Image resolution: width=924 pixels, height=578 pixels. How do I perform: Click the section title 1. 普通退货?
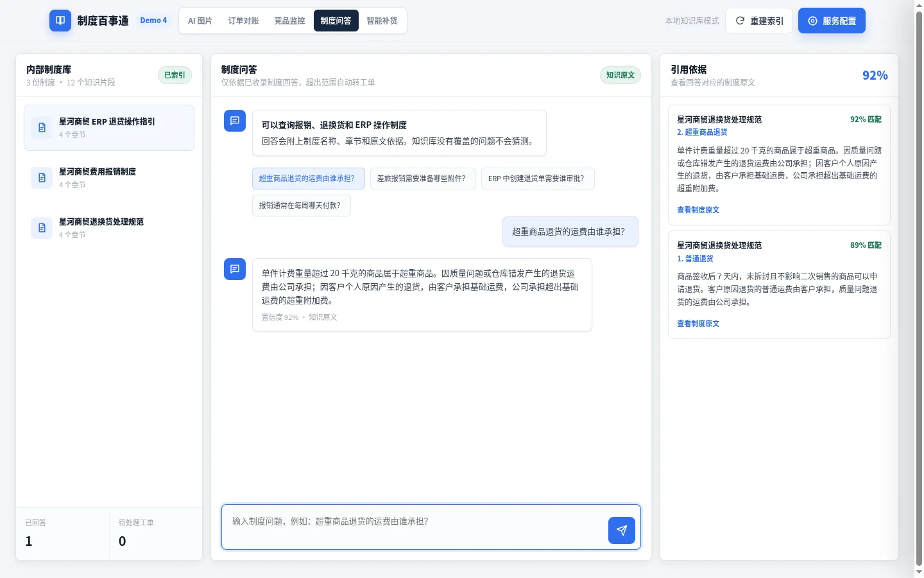695,259
